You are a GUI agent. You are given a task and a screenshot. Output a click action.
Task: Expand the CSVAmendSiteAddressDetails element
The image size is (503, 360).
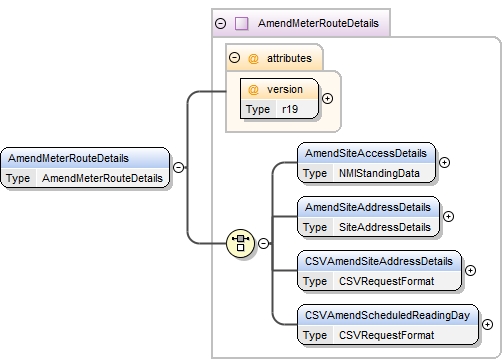click(x=470, y=271)
